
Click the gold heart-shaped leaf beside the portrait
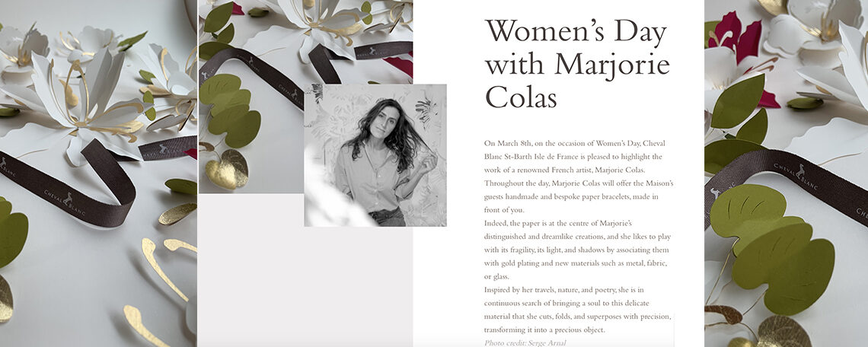pos(228,170)
